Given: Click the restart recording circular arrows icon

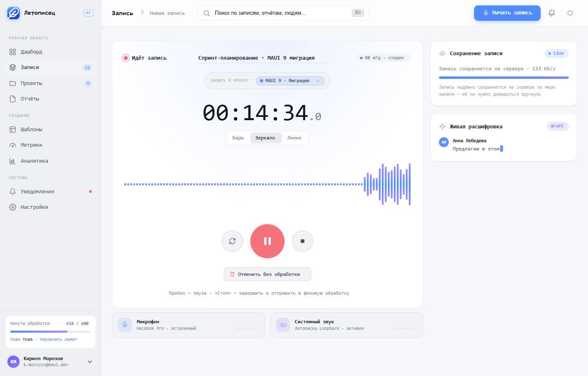Looking at the screenshot, I should coord(232,241).
